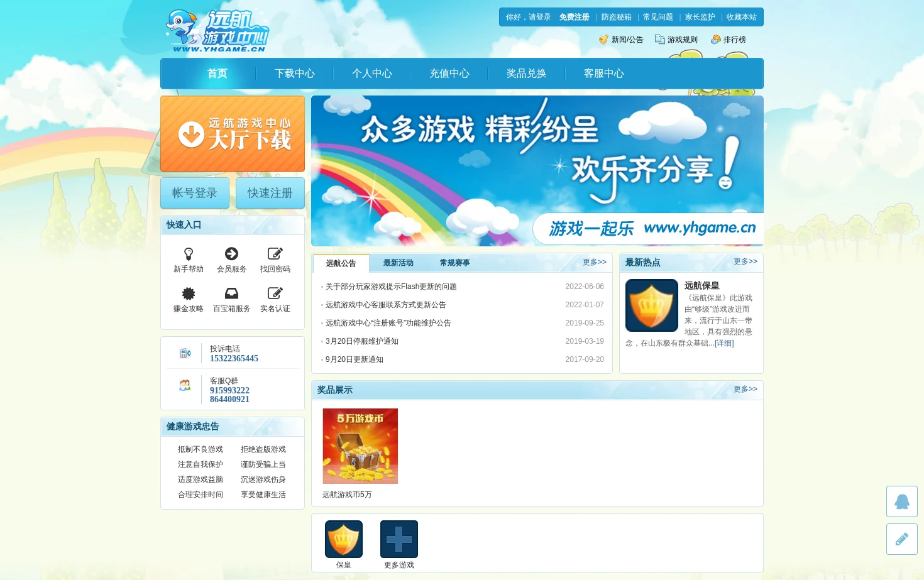Click QQ group number 864400921
Screen dimensions: 924x580
coord(229,399)
